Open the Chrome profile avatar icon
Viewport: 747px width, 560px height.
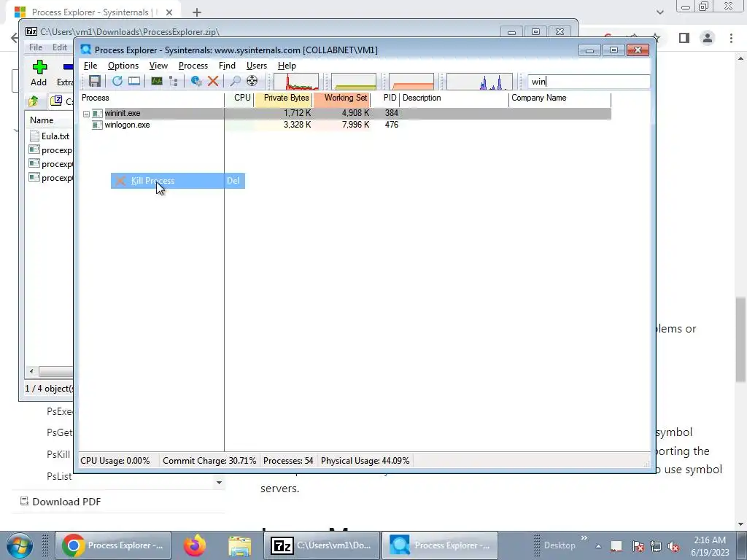pyautogui.click(x=708, y=38)
